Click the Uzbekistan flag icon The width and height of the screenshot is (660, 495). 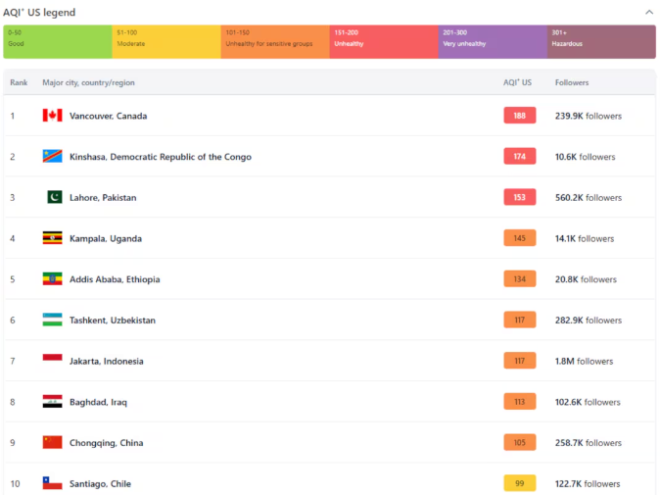point(52,320)
